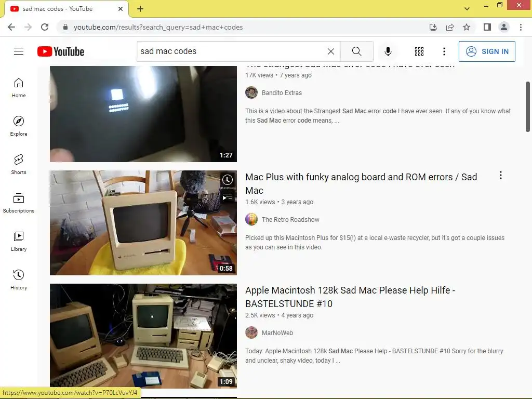Open YouTube settings three-dot menu
This screenshot has width=532, height=399.
444,51
